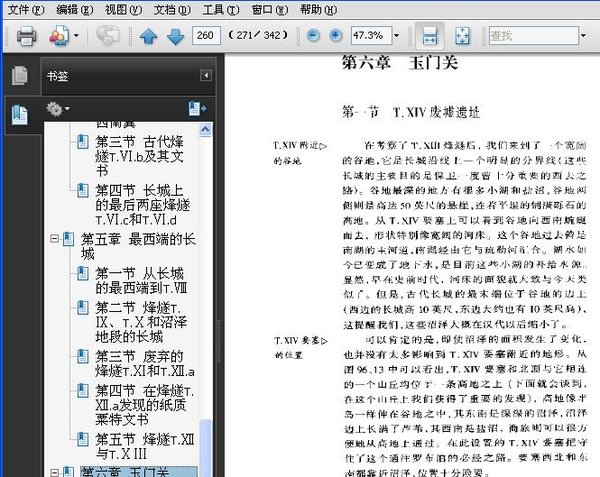Click the collaborate people icon
600x477 pixels.
59,36
